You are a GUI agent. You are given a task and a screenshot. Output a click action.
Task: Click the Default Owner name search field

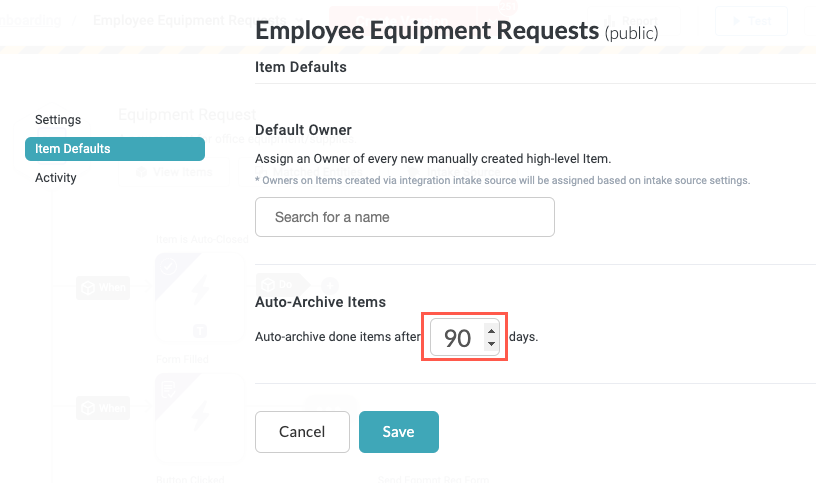404,217
